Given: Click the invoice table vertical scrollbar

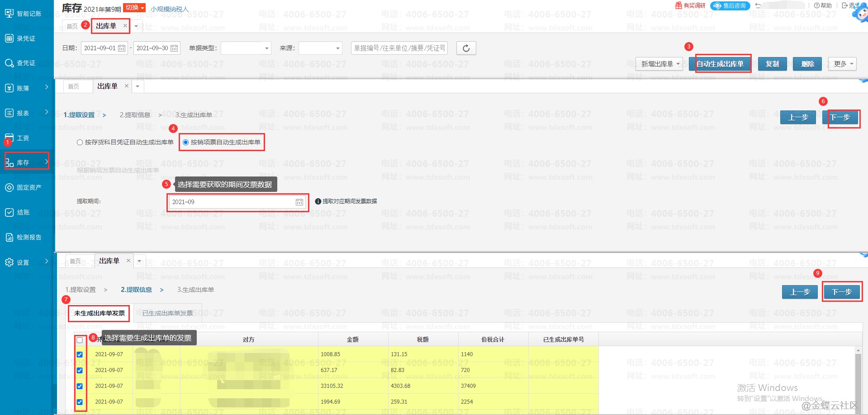Looking at the screenshot, I should tap(858, 380).
